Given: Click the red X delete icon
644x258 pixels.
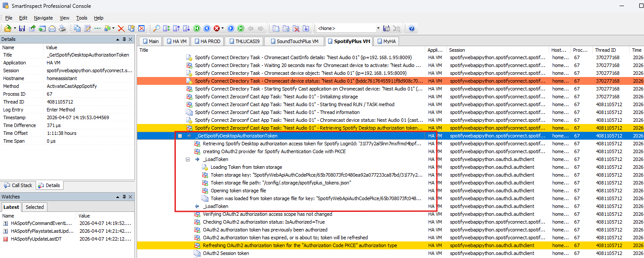Looking at the screenshot, I should click(x=121, y=29).
